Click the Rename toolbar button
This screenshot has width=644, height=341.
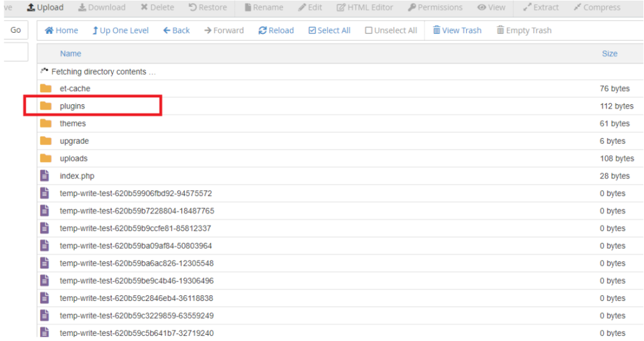coord(264,8)
